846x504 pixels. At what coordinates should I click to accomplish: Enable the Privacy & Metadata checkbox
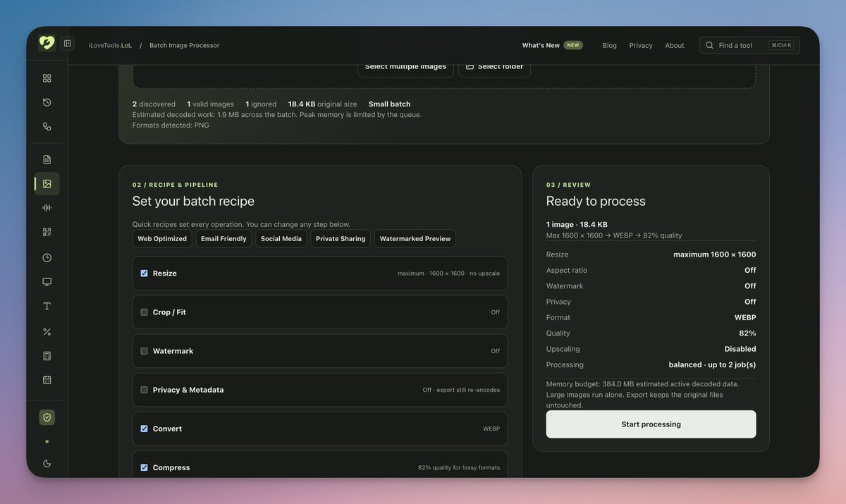coord(144,390)
